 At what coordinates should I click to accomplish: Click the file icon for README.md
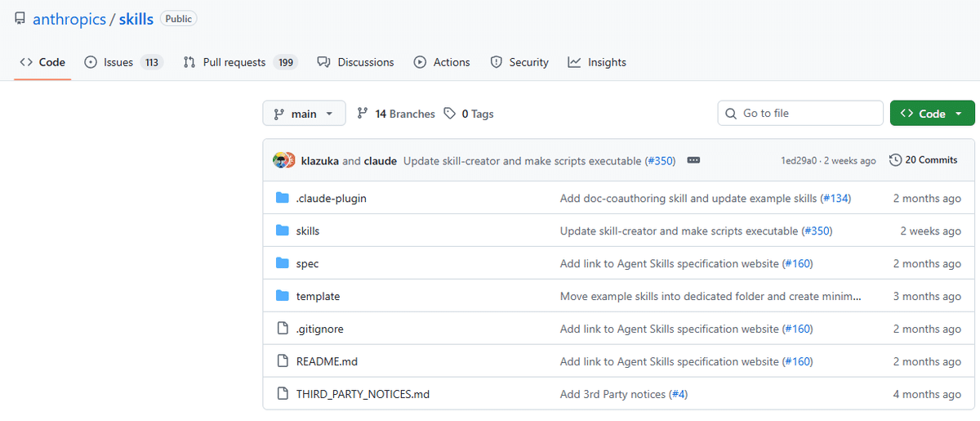pos(283,361)
